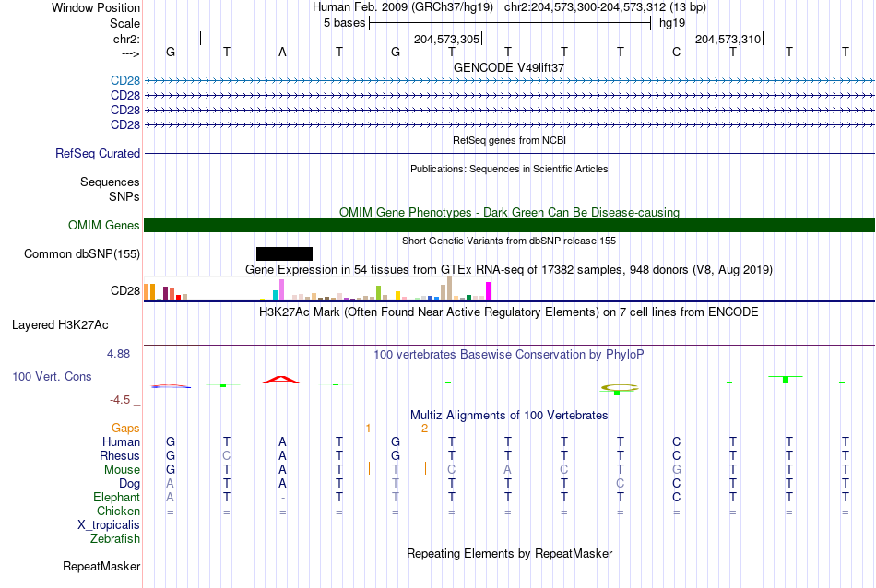The width and height of the screenshot is (876, 588).
Task: Click the yellow GTEx expression bar
Action: click(397, 296)
